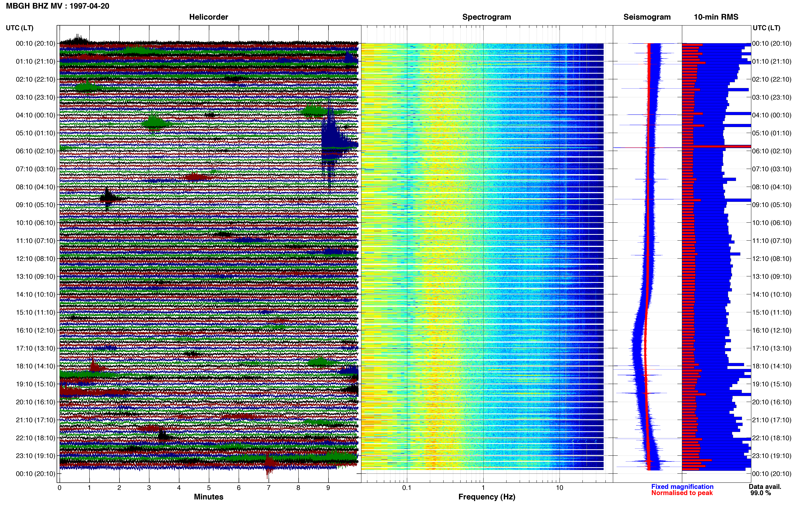Click the left '22:10 (18:10)' time label
The height and width of the screenshot is (508, 812).
tap(36, 438)
